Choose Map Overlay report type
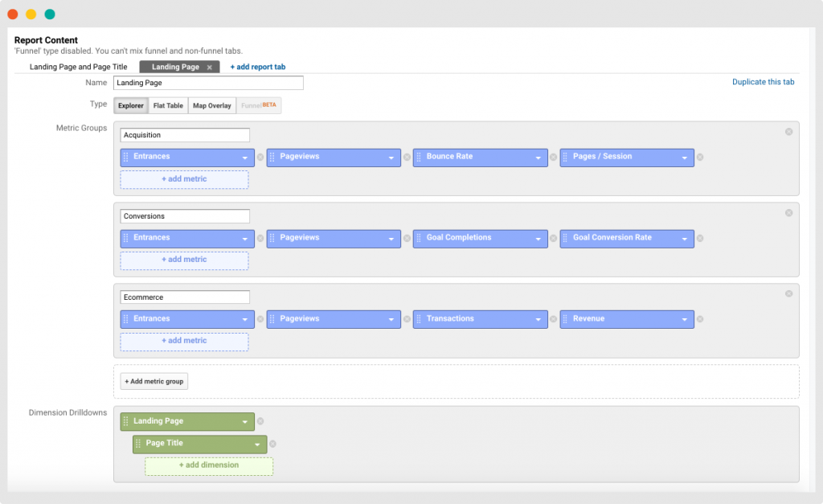 click(212, 105)
